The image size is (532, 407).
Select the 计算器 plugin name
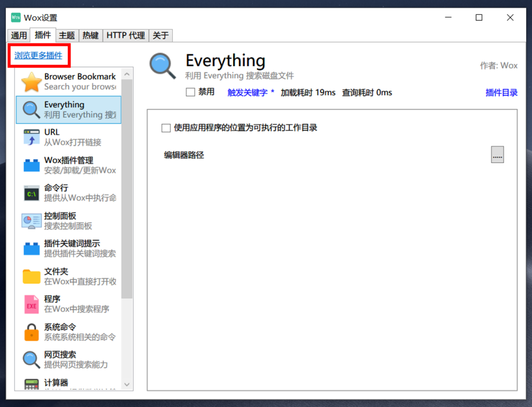coord(56,382)
